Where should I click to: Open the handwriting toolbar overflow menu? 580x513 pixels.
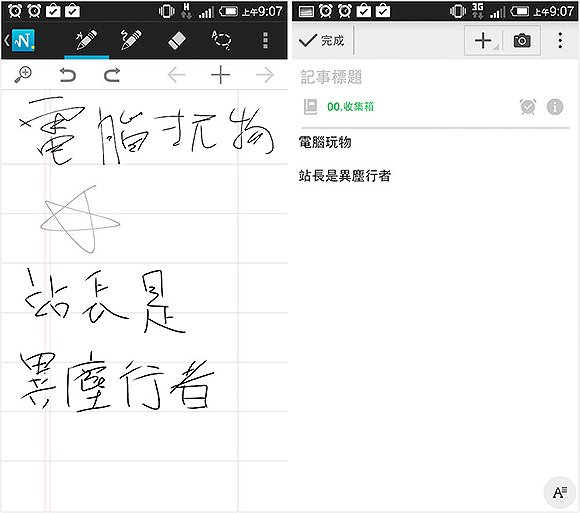(x=265, y=40)
